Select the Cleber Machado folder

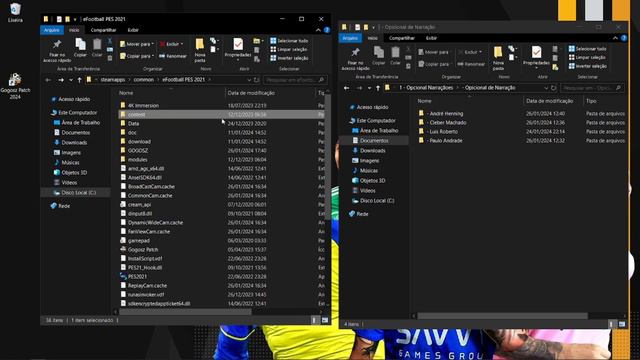pyautogui.click(x=447, y=122)
